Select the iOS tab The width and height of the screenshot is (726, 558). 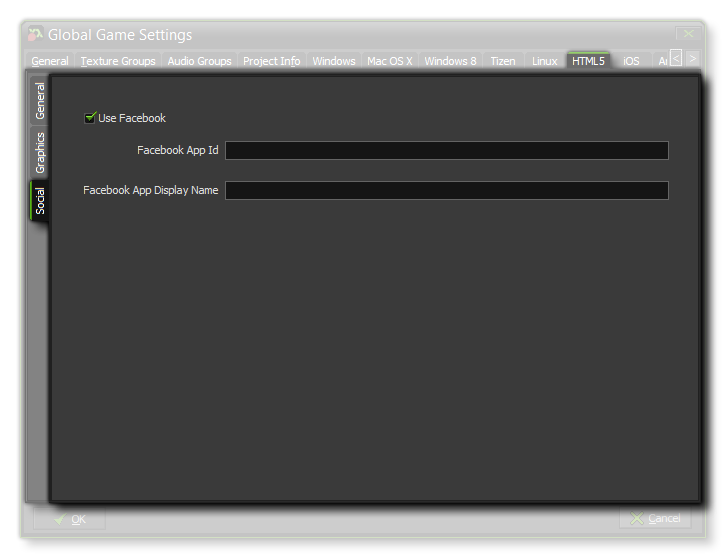click(x=631, y=61)
